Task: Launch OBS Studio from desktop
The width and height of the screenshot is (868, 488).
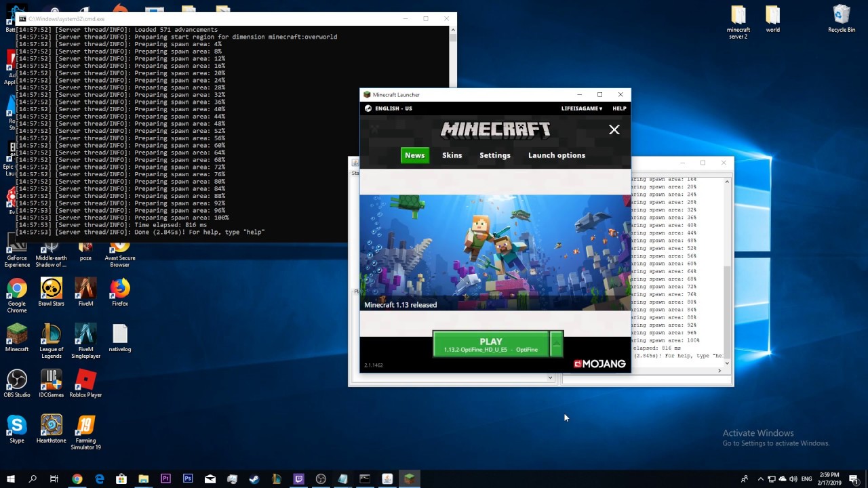Action: [x=17, y=383]
